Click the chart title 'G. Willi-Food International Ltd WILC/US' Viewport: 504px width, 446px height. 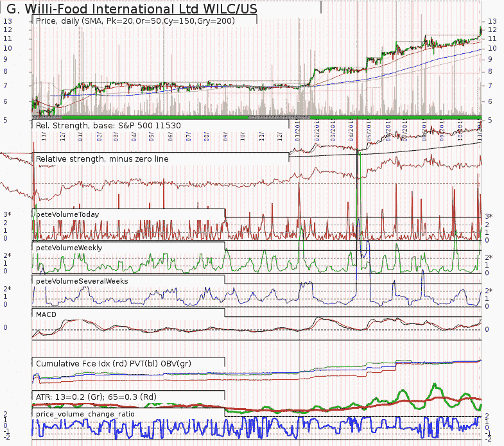coord(132,9)
